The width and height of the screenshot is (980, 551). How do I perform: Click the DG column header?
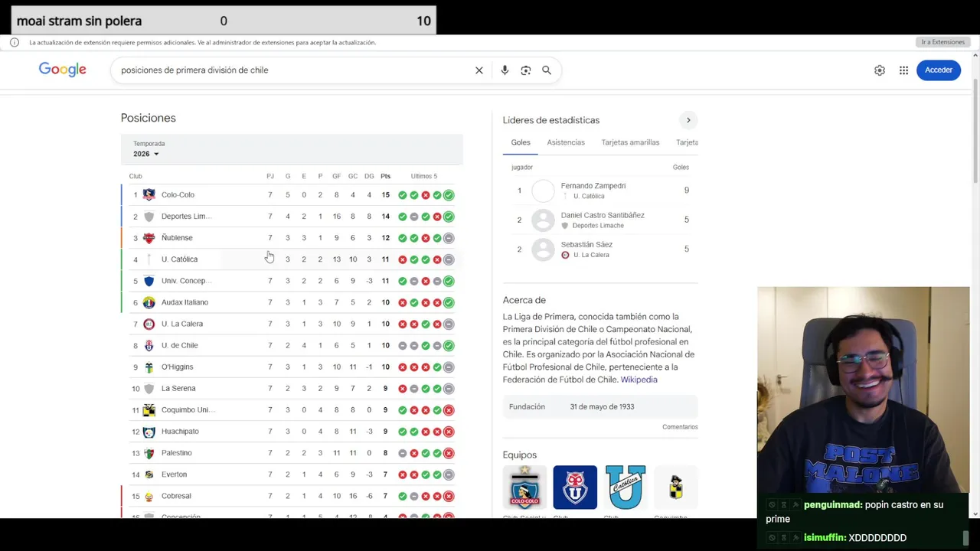click(x=369, y=176)
